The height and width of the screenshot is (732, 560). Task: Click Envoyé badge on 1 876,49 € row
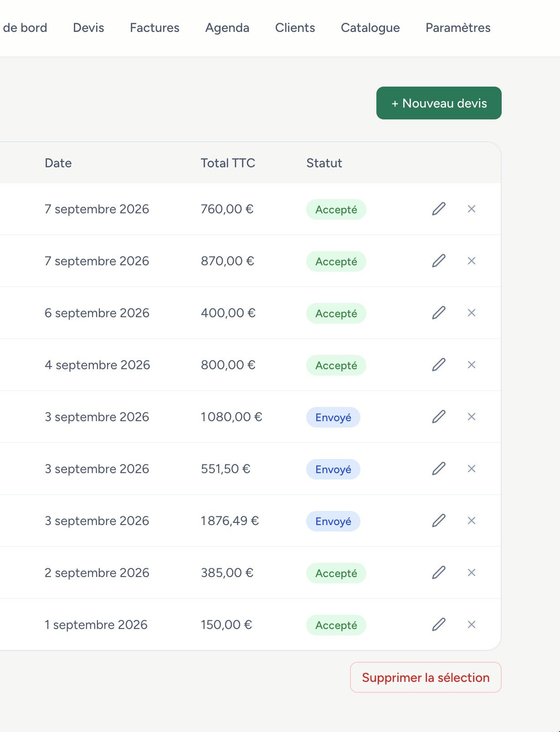coord(333,521)
